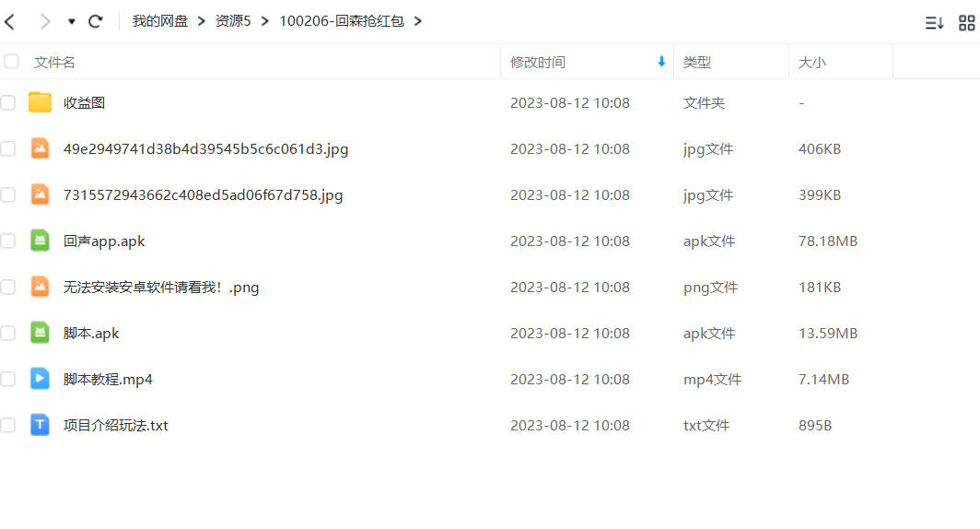Select file name 脚本教程.mp4
This screenshot has height=529, width=980.
pos(108,380)
